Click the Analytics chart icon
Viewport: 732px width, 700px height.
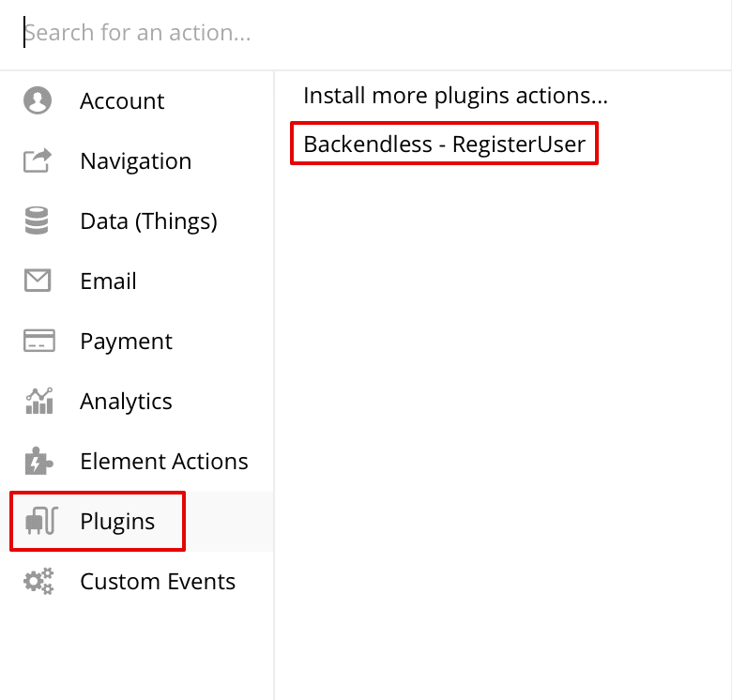point(38,402)
